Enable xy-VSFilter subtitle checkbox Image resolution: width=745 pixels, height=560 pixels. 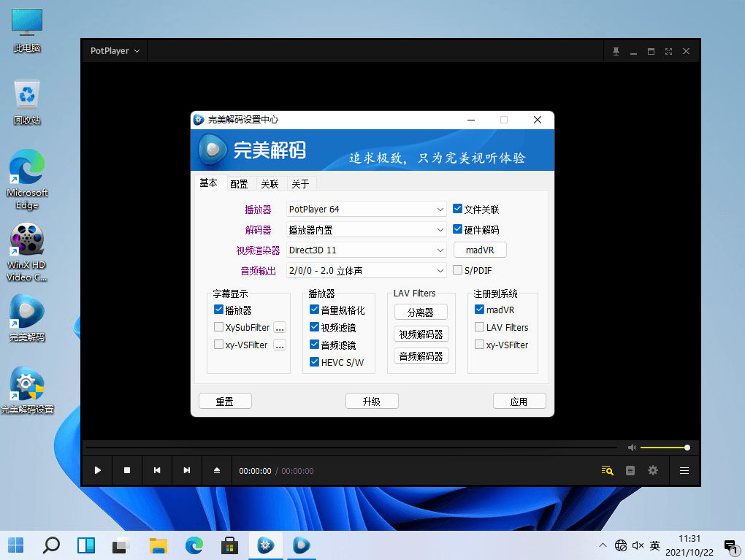pos(218,345)
